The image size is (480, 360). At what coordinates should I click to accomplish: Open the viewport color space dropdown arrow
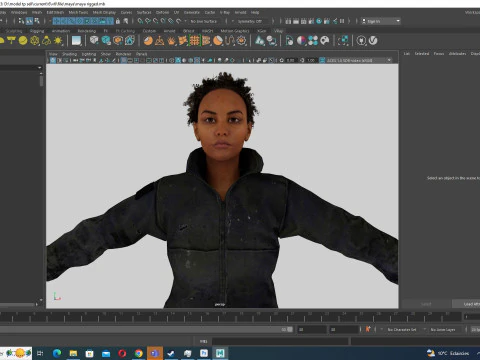(389, 60)
